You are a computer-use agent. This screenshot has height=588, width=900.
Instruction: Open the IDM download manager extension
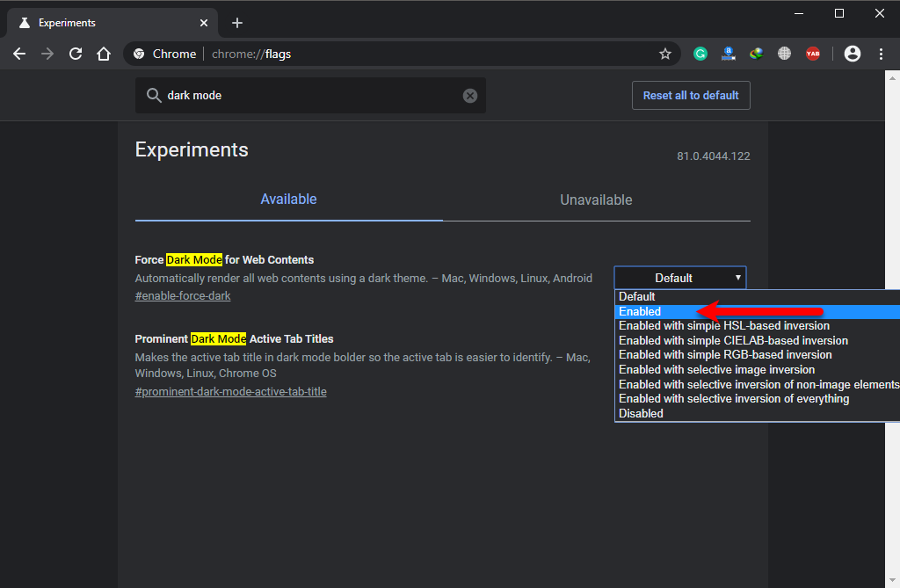[x=728, y=54]
